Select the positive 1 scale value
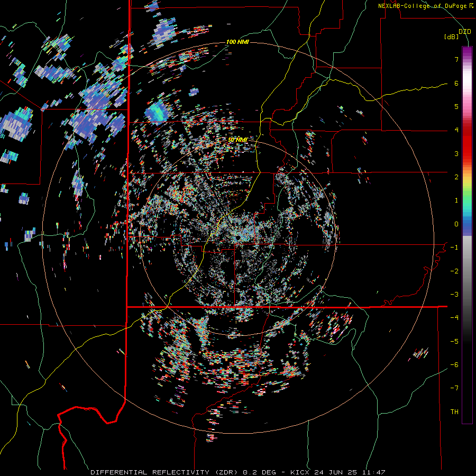 [x=456, y=200]
